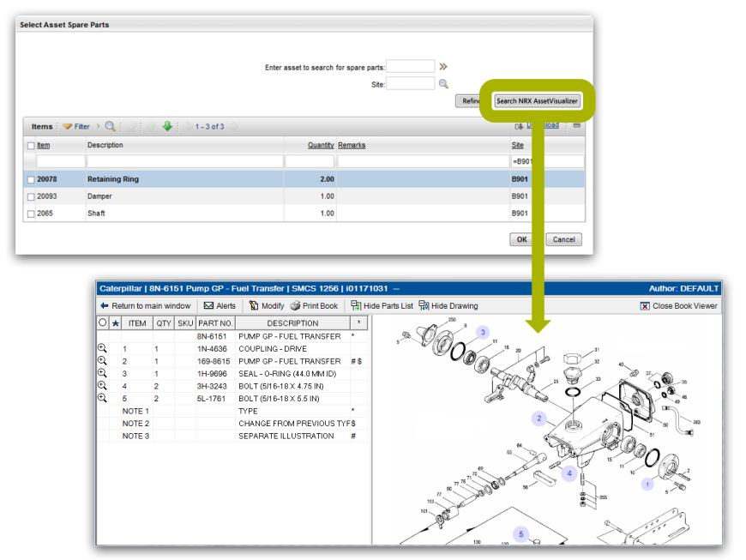Click the Site input field

[x=410, y=83]
